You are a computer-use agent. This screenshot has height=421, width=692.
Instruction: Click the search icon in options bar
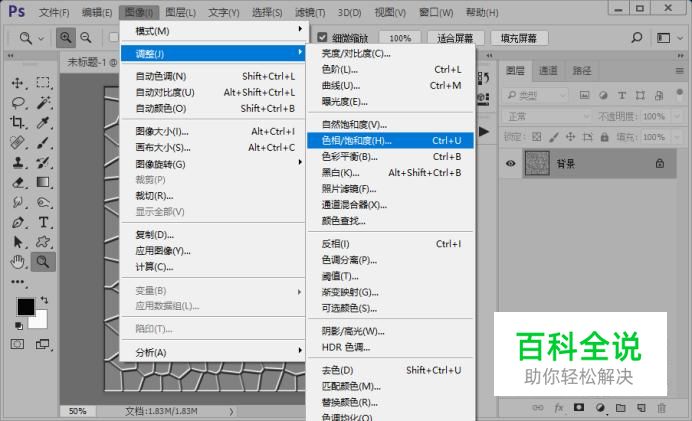(636, 38)
